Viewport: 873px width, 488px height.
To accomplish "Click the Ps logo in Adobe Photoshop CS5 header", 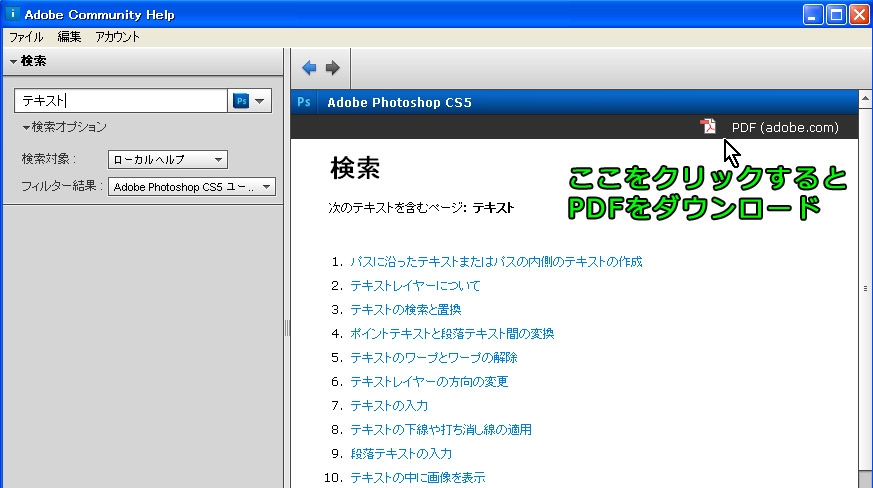I will click(304, 102).
